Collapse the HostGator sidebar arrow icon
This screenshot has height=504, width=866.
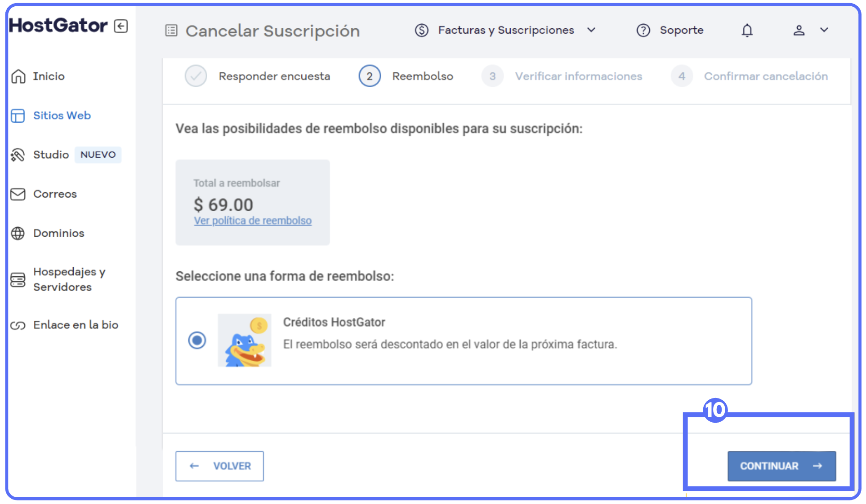(121, 26)
